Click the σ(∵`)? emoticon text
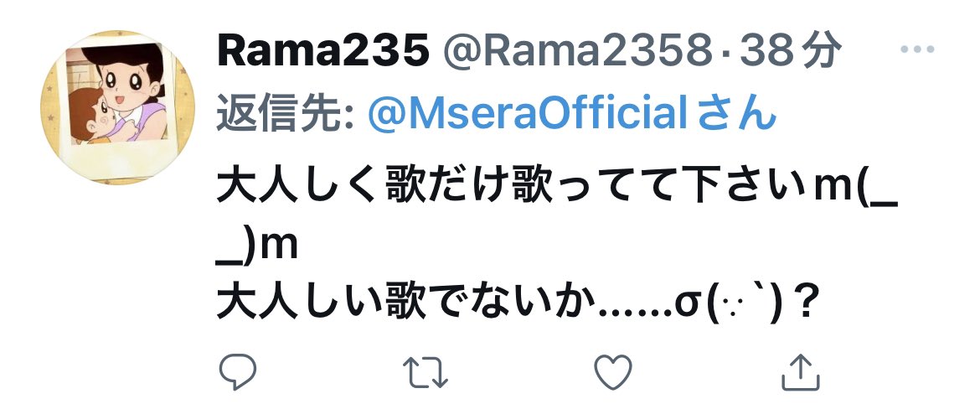This screenshot has height=404, width=980. point(747,306)
